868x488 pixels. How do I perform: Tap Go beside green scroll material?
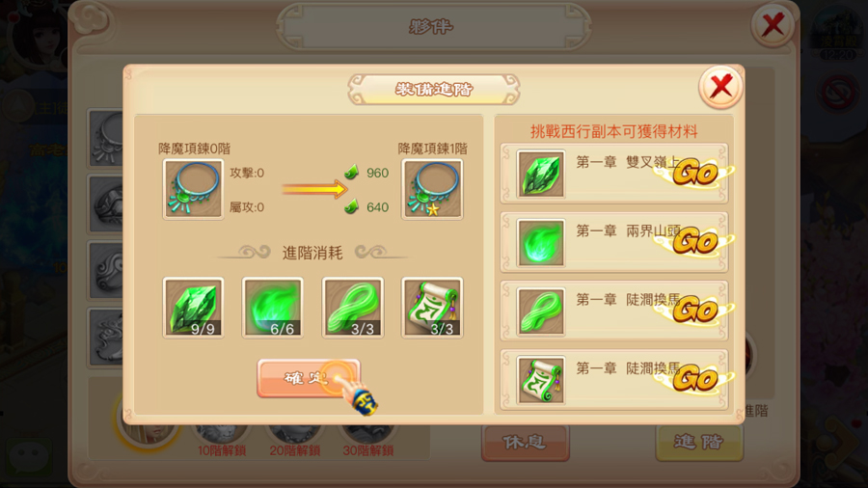click(x=694, y=379)
